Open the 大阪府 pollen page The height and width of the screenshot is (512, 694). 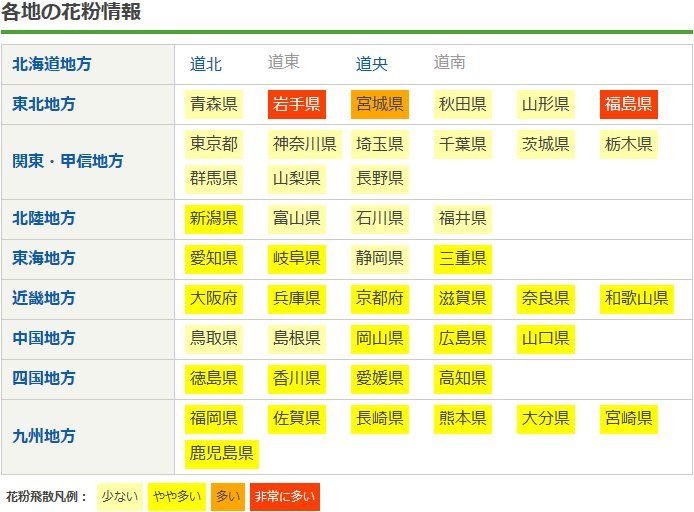214,298
